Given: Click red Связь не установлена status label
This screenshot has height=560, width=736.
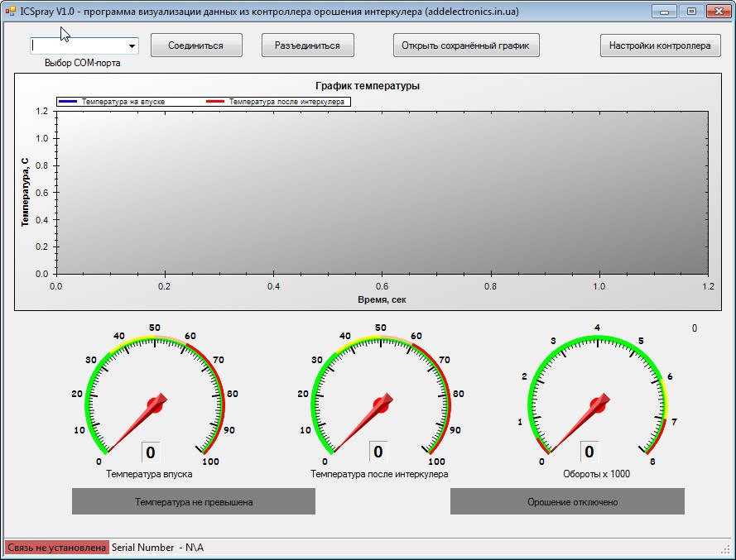Looking at the screenshot, I should (56, 548).
